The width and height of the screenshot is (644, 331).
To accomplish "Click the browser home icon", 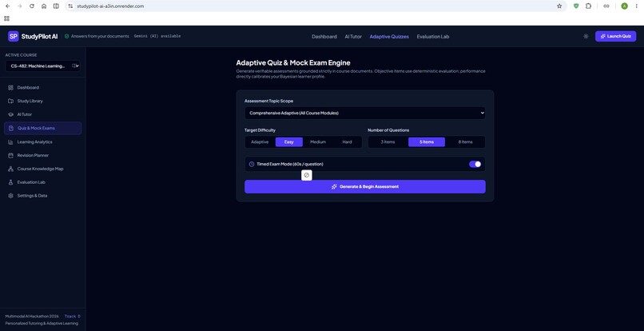I will tap(44, 6).
